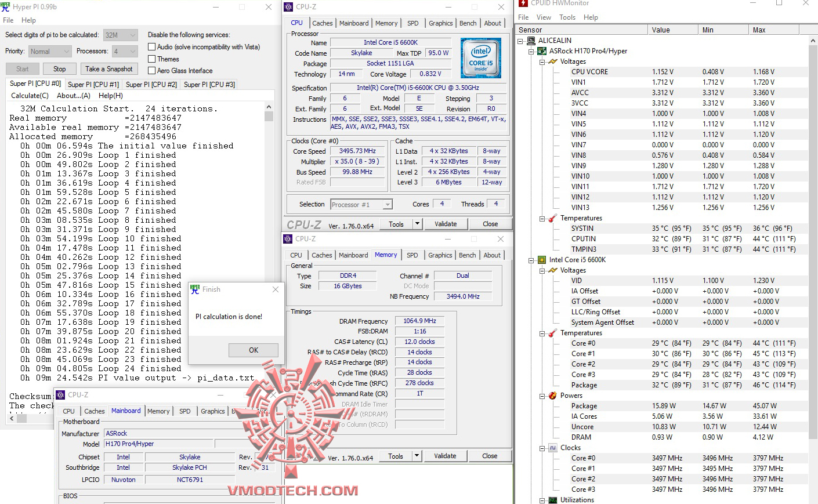Click the Hyper PI title bar icon
This screenshot has height=504, width=818.
[x=6, y=7]
